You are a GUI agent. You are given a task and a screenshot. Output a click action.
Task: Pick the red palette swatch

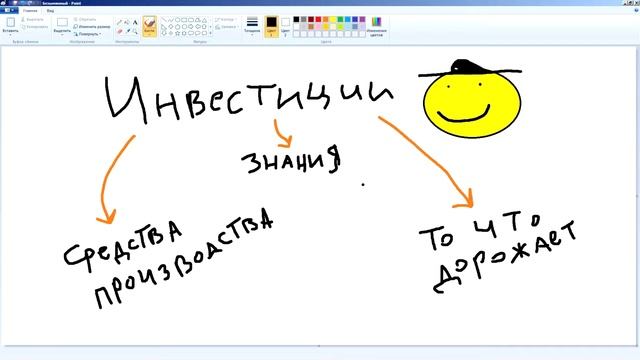tap(318, 19)
